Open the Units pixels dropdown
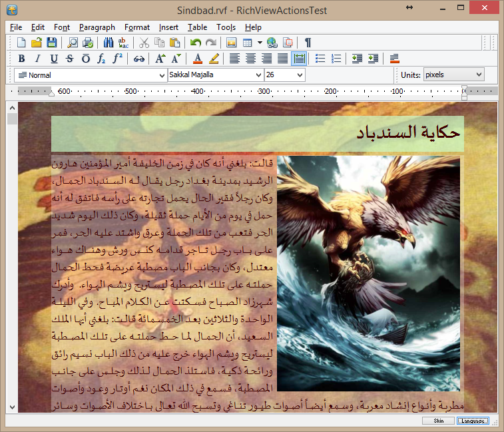504x432 pixels. tap(478, 75)
